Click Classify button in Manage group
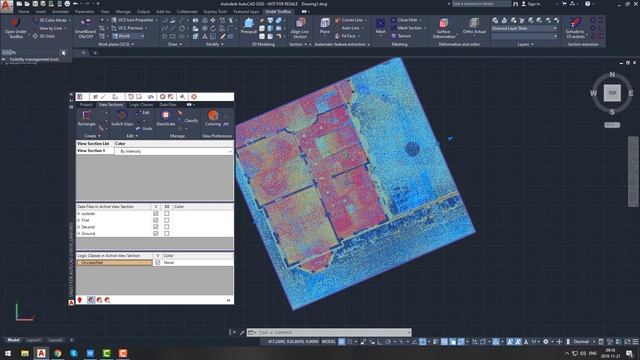 188,120
